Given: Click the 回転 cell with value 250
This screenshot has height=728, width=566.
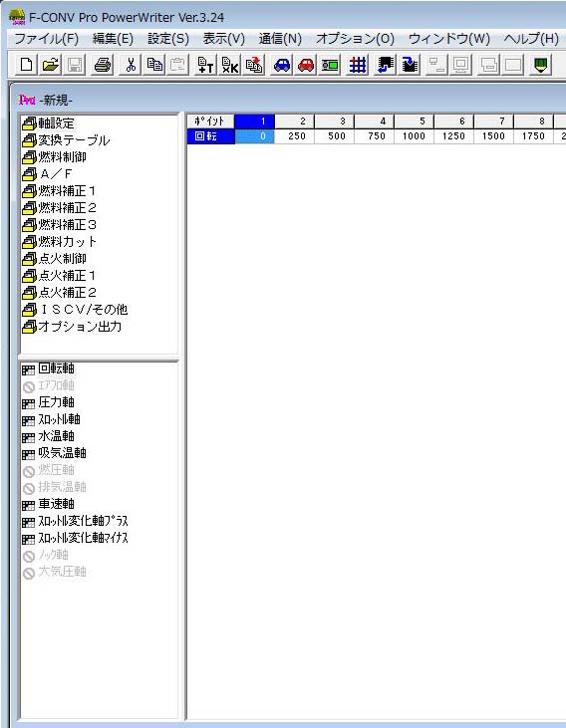Looking at the screenshot, I should pyautogui.click(x=295, y=136).
